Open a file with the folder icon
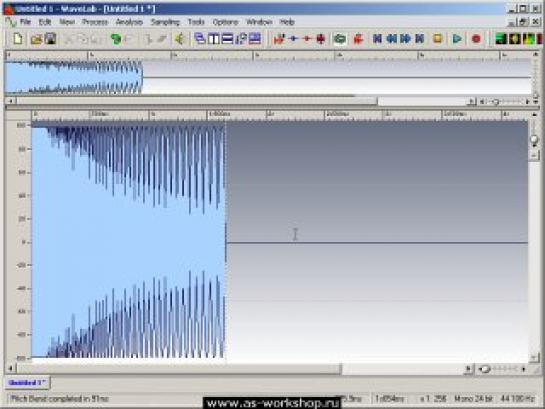Image resolution: width=545 pixels, height=409 pixels. click(36, 39)
